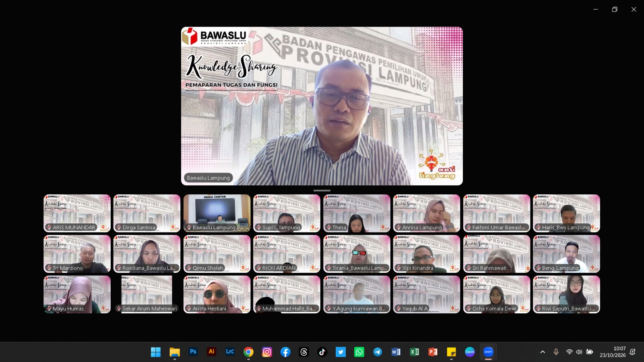Select main speaker video Bawaslu Lampung

(322, 106)
